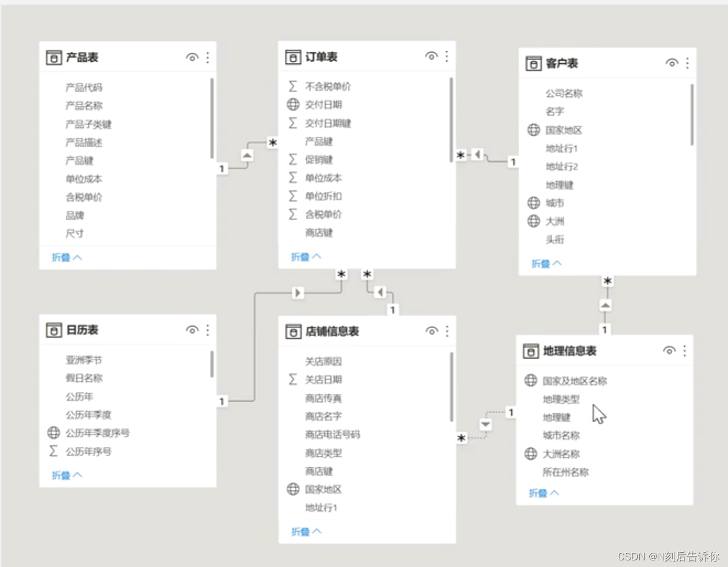The width and height of the screenshot is (728, 567).
Task: Collapse the 产品表 card via 折叠
Action: [x=67, y=257]
